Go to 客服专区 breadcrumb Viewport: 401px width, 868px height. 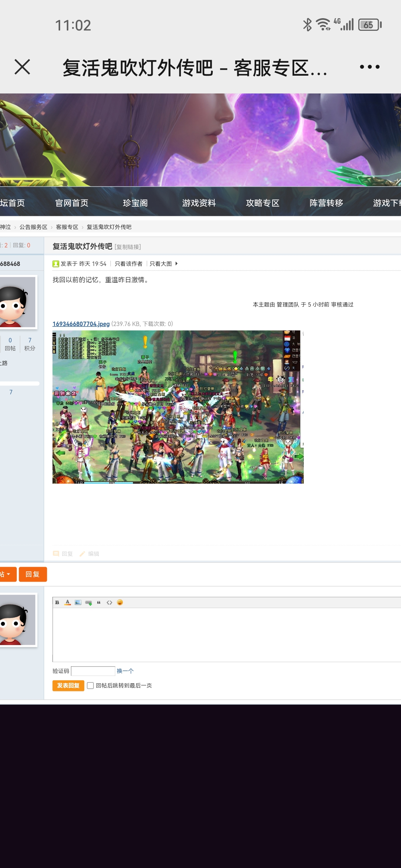coord(67,227)
